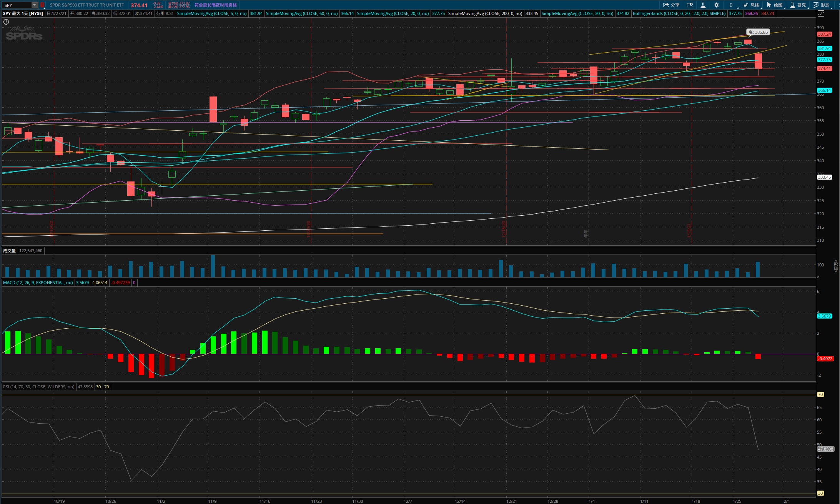Click the SPDR S&P500 ETF description text
The image size is (840, 504).
(x=87, y=5)
